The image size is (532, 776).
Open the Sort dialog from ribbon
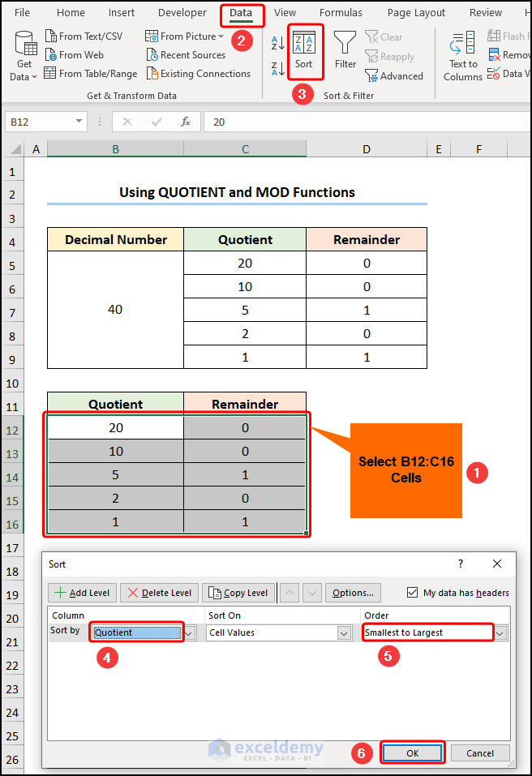tap(304, 50)
